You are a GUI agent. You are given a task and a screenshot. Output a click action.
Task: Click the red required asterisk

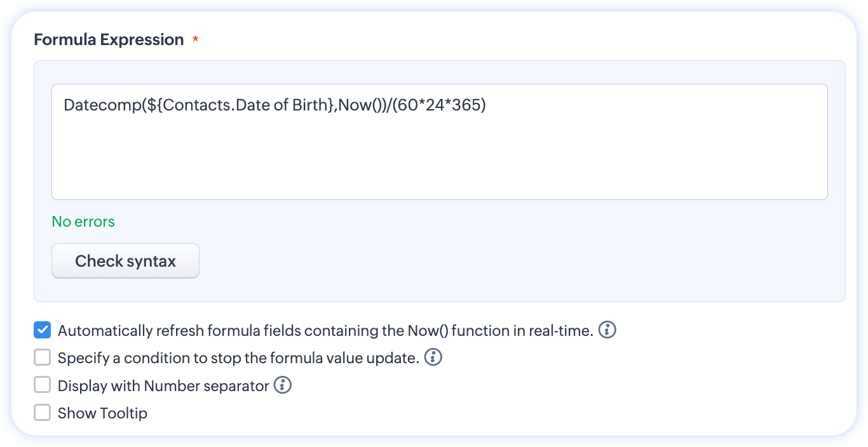196,41
